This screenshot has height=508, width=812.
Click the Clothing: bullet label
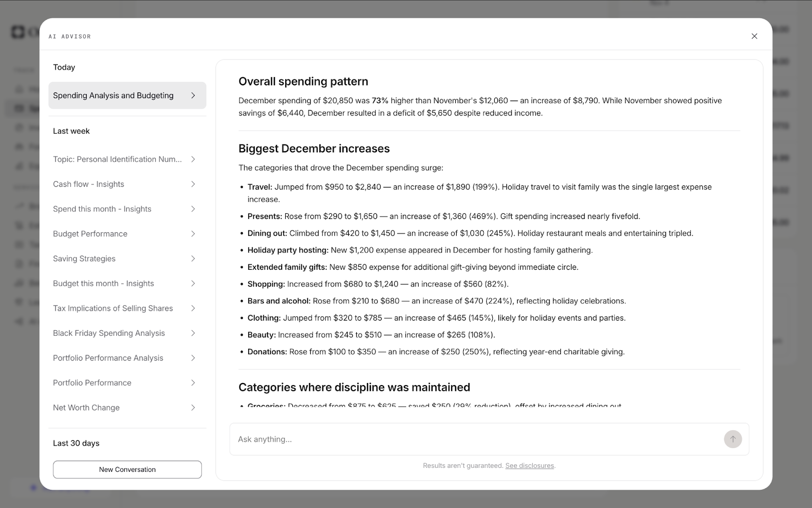[x=264, y=318]
